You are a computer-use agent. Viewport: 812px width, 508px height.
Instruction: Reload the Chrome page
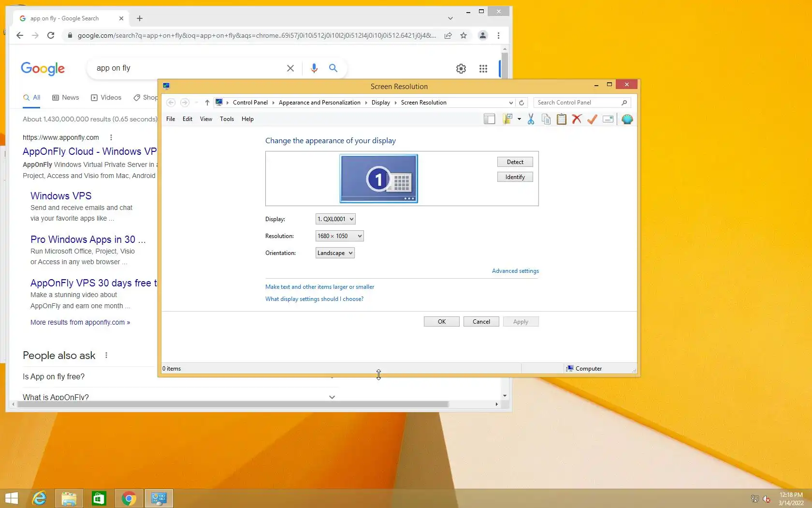(x=51, y=35)
